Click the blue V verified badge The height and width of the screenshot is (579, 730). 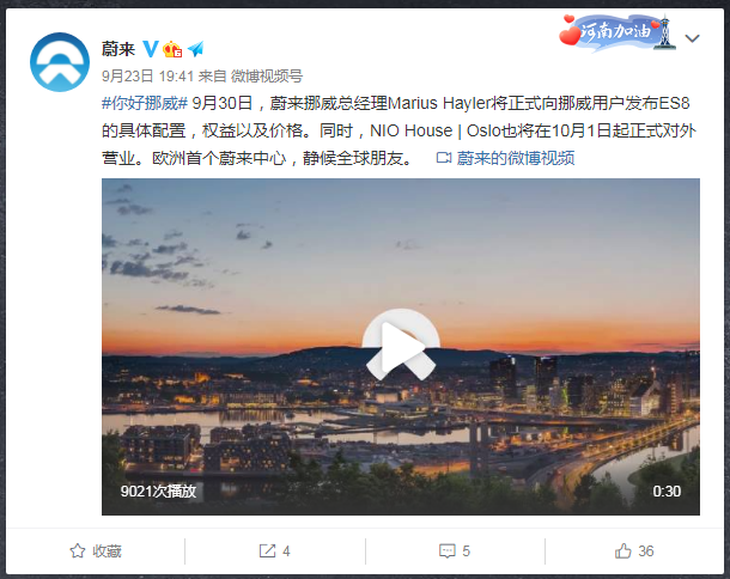click(x=150, y=48)
